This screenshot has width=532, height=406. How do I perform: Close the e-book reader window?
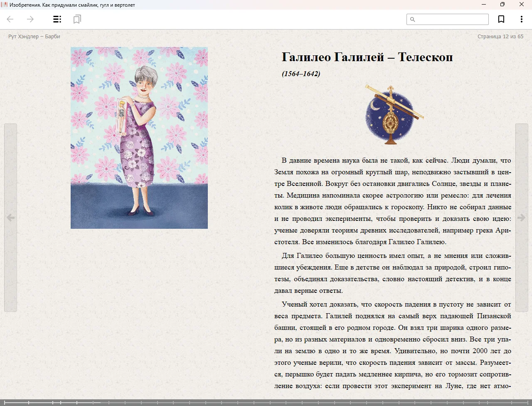[x=522, y=5]
